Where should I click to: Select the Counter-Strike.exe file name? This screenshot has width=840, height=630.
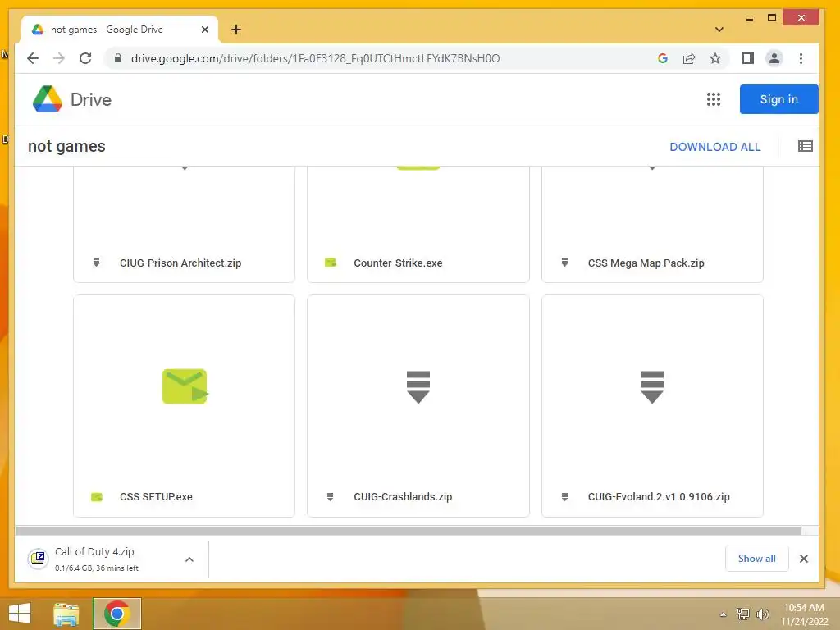[x=398, y=263]
